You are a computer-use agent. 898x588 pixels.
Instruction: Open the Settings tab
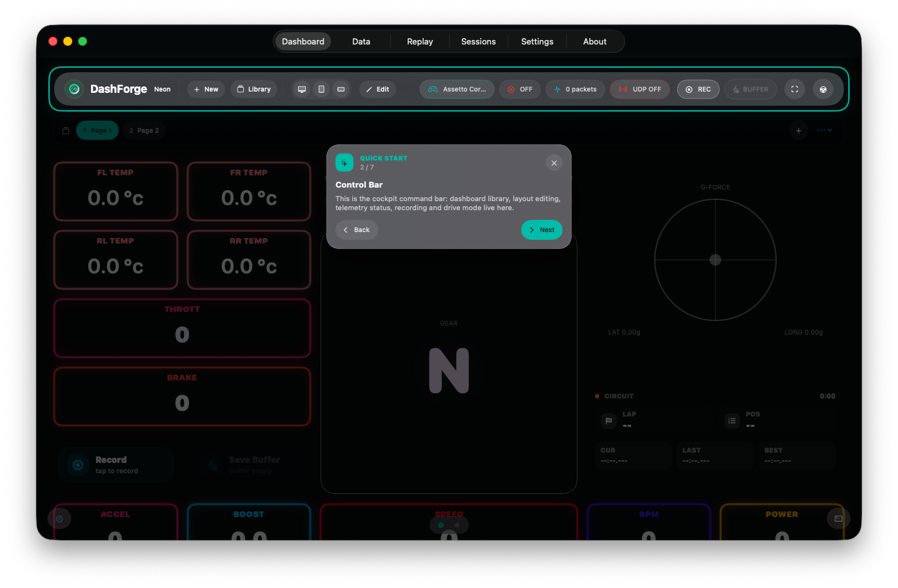tap(537, 41)
